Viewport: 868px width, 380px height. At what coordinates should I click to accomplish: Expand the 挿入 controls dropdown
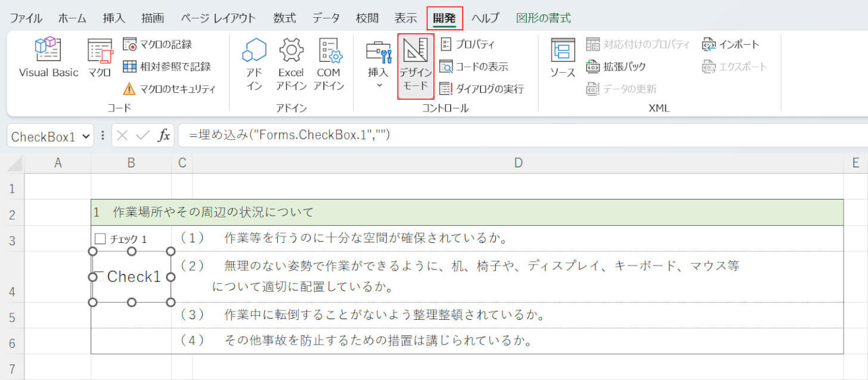[378, 85]
